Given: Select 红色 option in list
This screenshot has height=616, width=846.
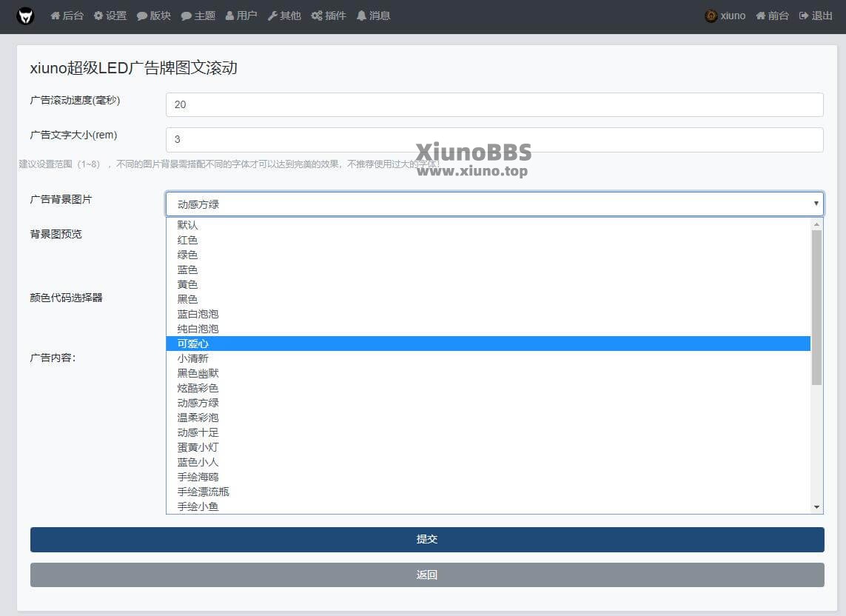Looking at the screenshot, I should click(489, 240).
